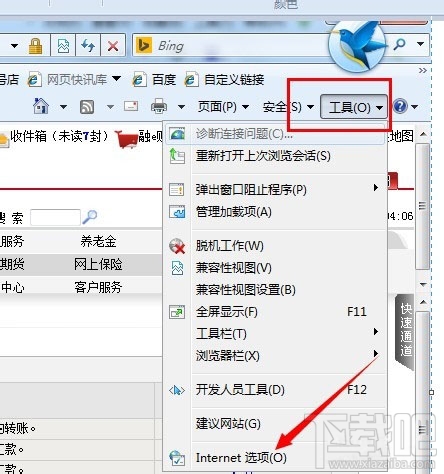Click the 网上保险 link
444x474 pixels.
pos(98,264)
